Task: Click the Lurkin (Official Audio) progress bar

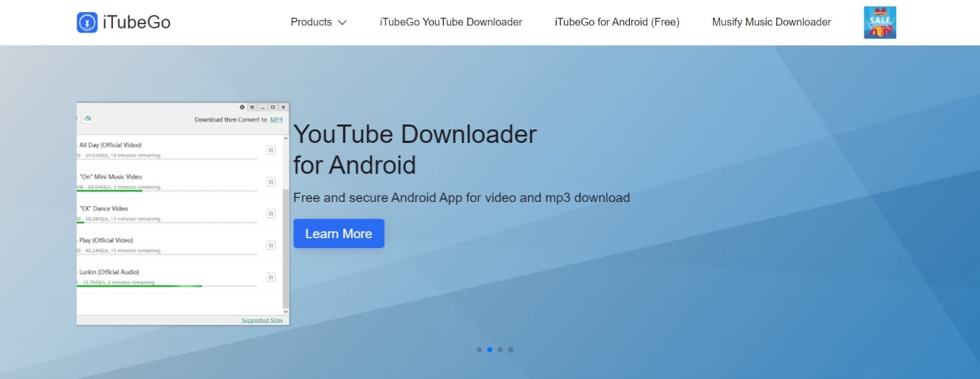Action: point(167,286)
